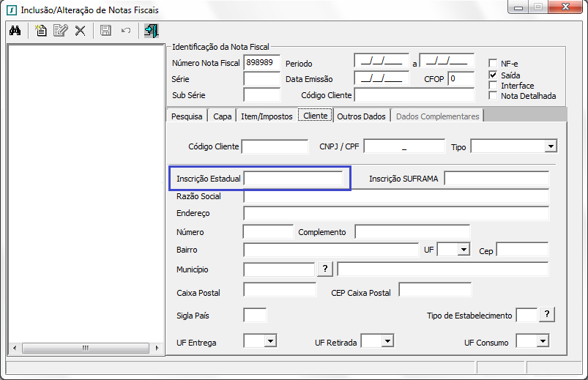Open the Outros Dados tab
588x380 pixels.
point(361,116)
